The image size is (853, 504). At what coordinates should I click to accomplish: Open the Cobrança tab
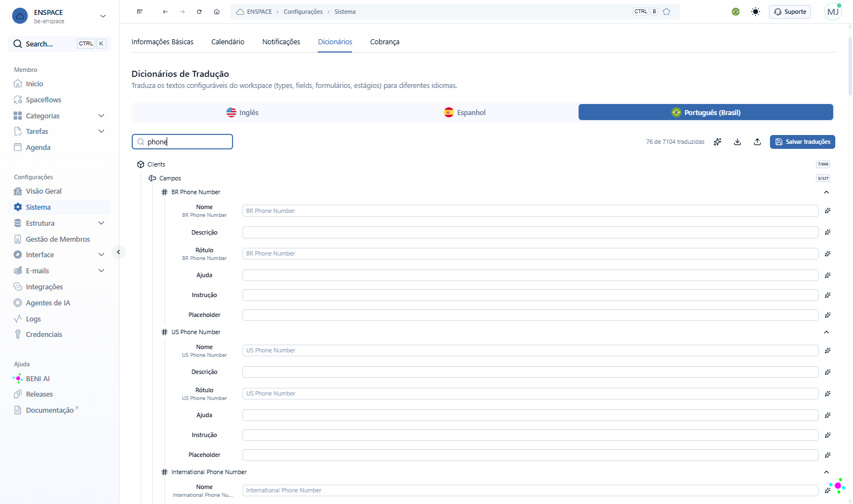click(x=385, y=42)
